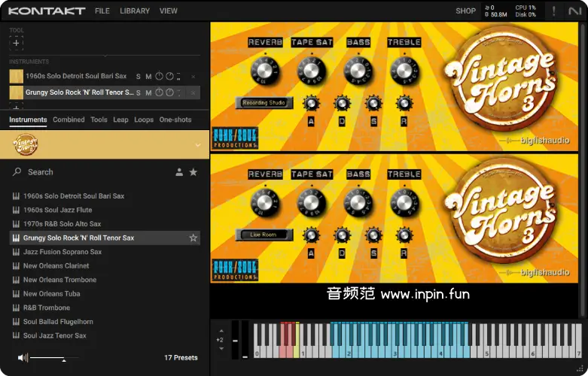Click the Native Instruments logo icon
This screenshot has height=376, width=588.
click(574, 11)
